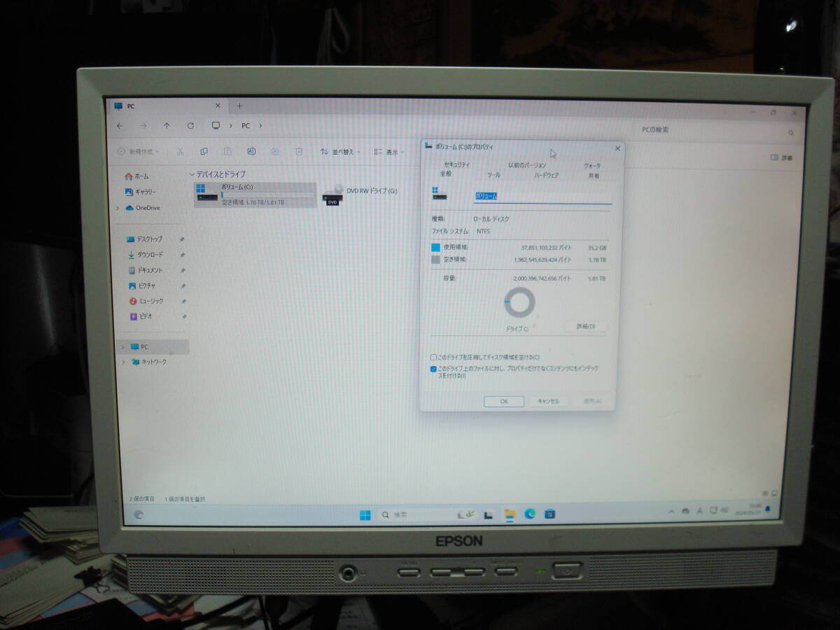
Task: Click the chevron before PC in address bar
Action: 232,126
